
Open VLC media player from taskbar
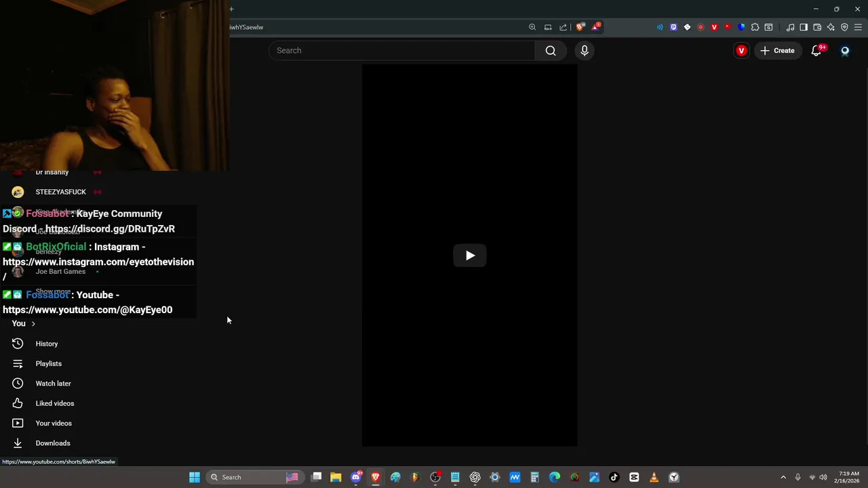coord(654,477)
